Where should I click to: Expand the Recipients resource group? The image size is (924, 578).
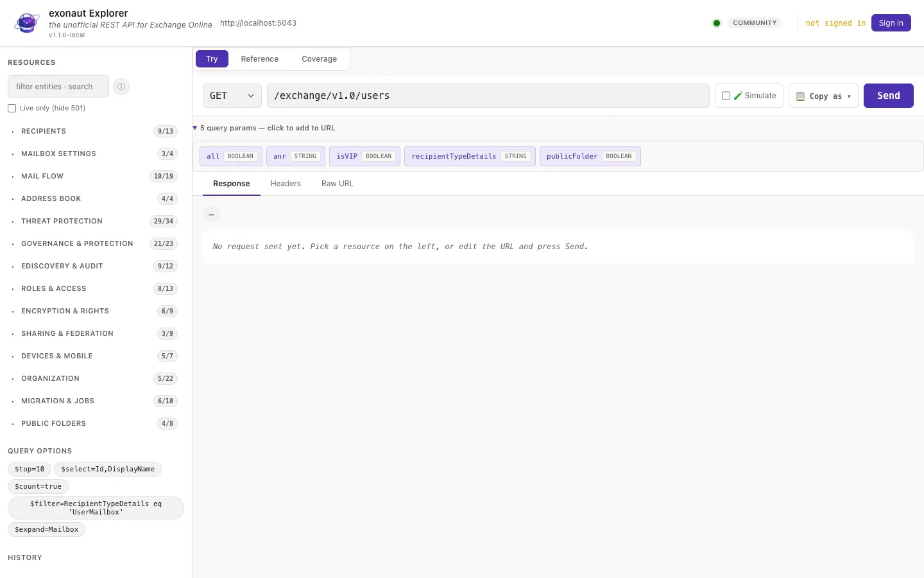(92, 131)
